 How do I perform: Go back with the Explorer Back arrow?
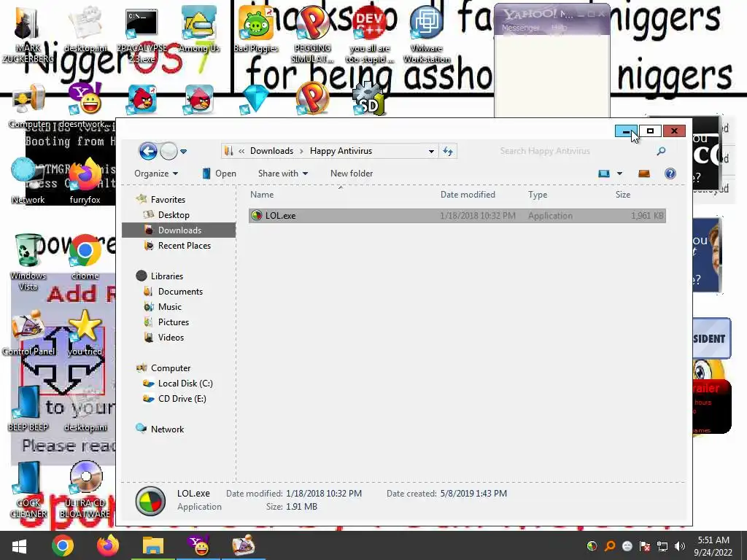pos(148,152)
